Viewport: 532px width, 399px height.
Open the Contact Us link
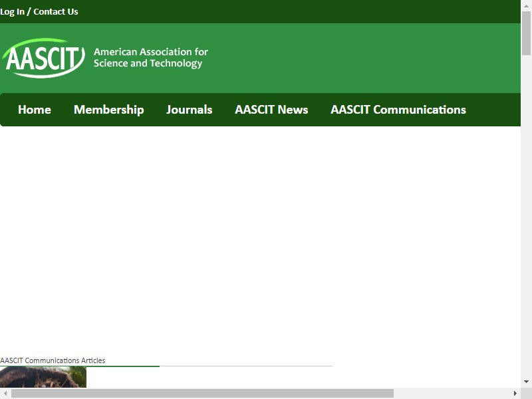pyautogui.click(x=56, y=11)
